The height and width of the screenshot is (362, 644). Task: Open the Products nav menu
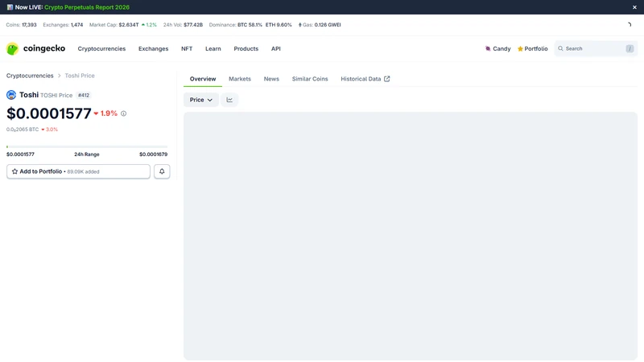(x=246, y=48)
